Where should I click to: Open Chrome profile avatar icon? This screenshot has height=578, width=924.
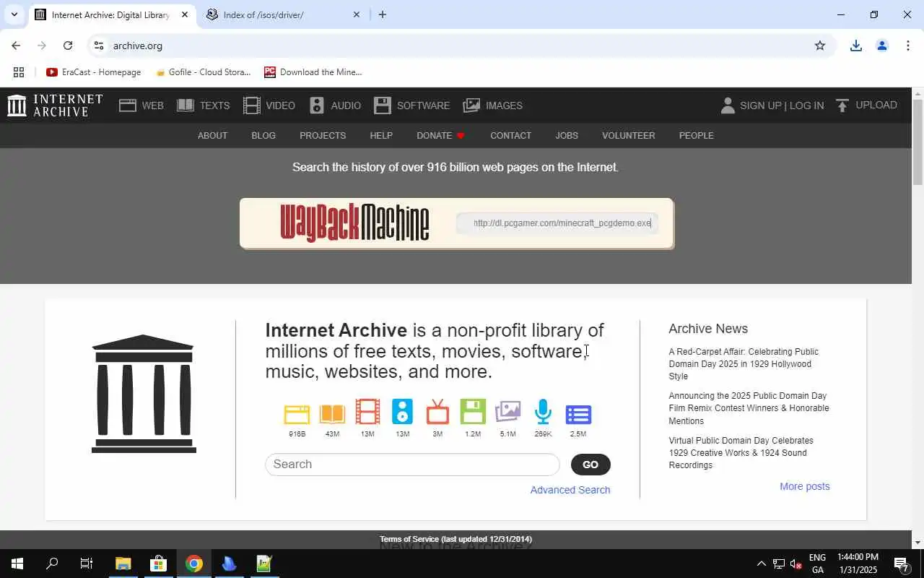(882, 46)
